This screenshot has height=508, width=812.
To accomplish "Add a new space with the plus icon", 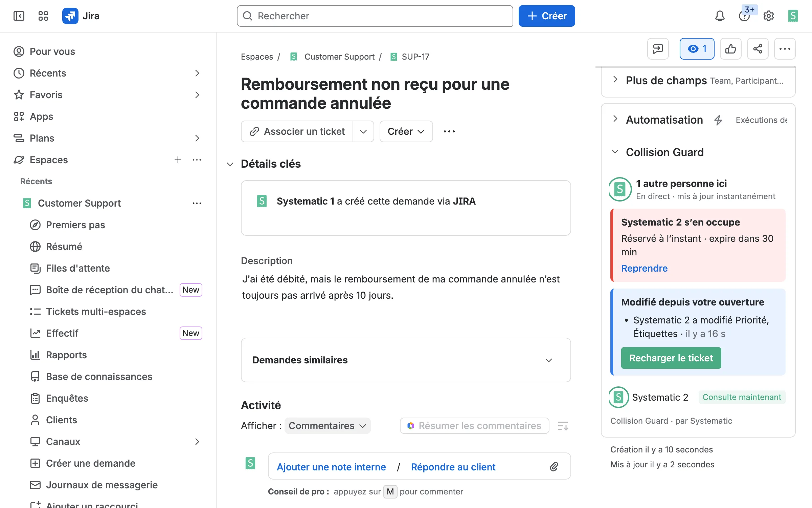I will click(178, 160).
